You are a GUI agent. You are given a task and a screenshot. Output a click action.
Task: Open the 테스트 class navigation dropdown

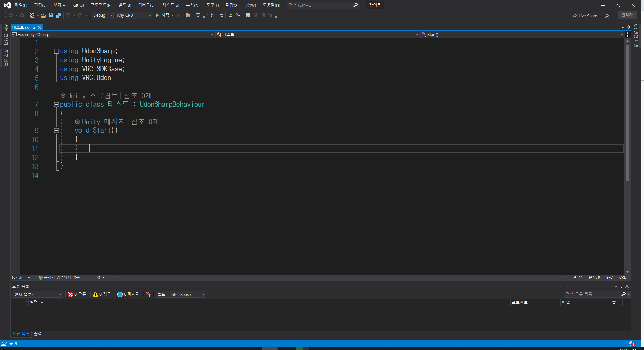point(317,35)
